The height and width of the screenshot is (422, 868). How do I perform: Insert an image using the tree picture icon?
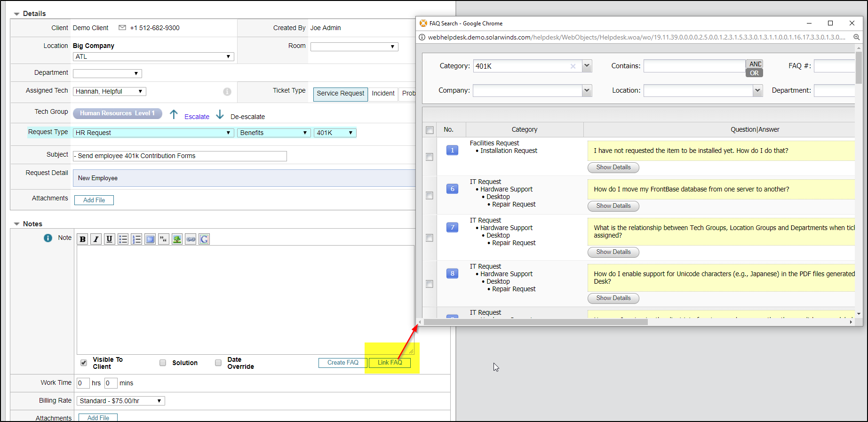[177, 239]
